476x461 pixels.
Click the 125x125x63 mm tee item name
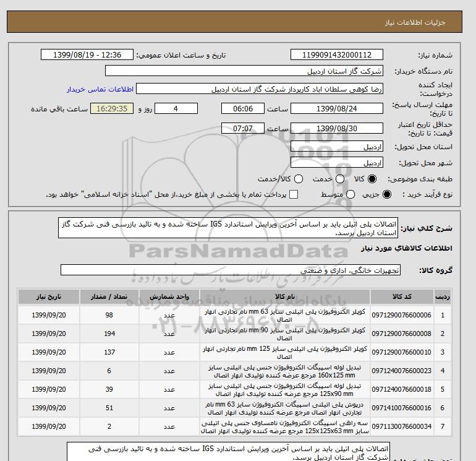pyautogui.click(x=285, y=427)
